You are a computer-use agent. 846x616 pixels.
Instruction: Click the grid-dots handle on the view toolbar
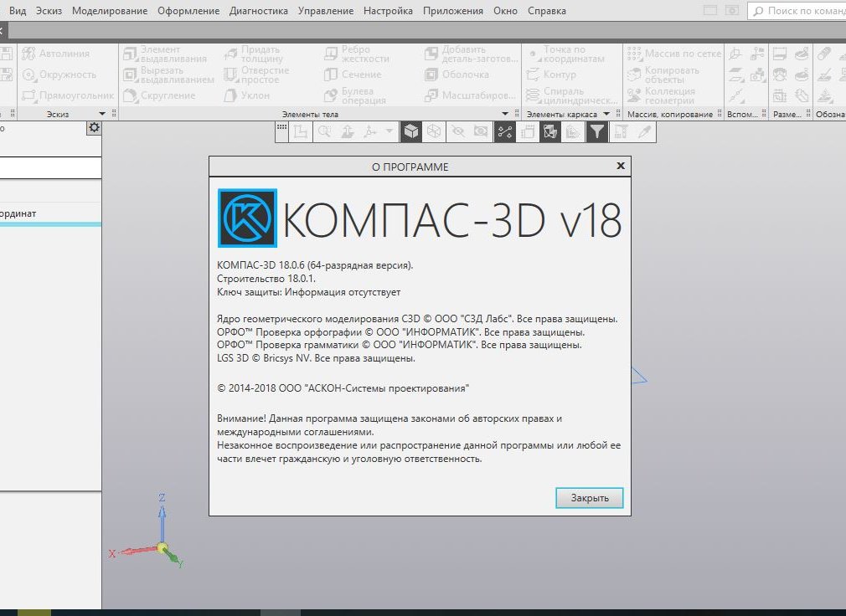tap(281, 128)
